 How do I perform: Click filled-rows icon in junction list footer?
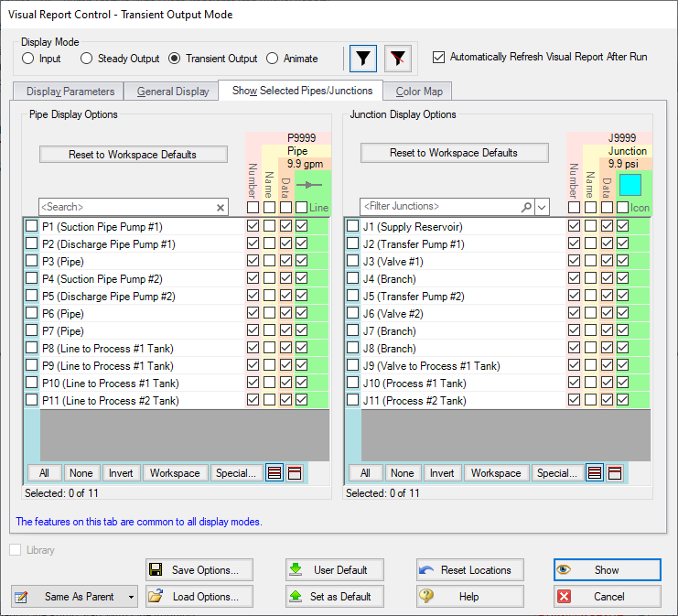[595, 473]
